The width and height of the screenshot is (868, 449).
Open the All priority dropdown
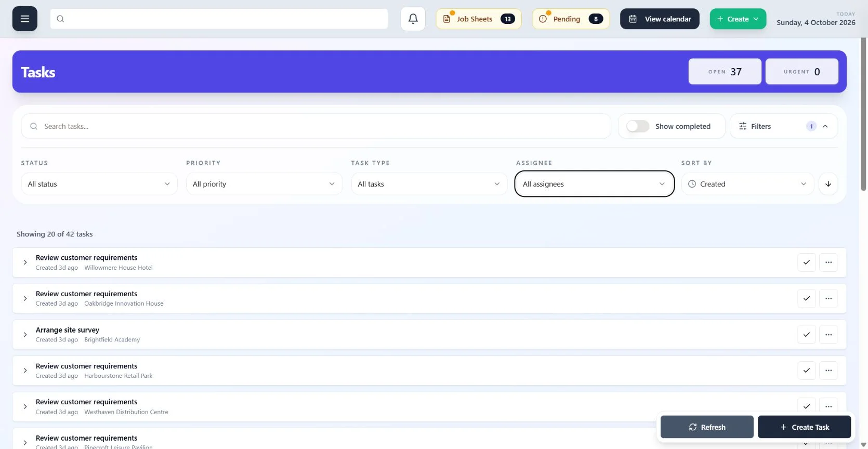pyautogui.click(x=264, y=184)
